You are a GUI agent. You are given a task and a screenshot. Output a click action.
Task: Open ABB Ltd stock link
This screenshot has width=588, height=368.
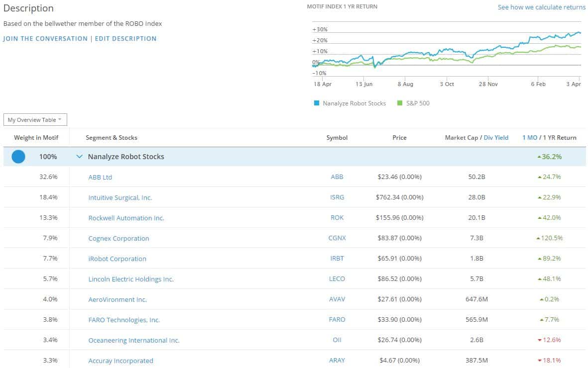[x=100, y=177]
